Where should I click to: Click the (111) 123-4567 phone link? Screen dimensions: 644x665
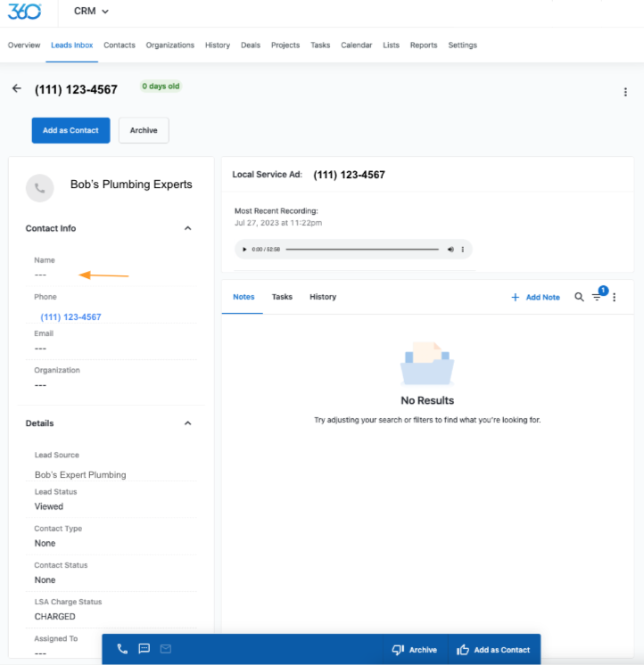click(x=70, y=317)
